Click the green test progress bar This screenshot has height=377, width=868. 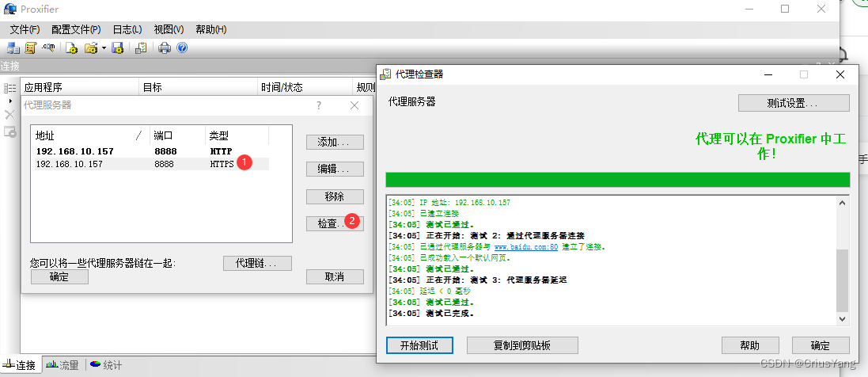pyautogui.click(x=617, y=181)
